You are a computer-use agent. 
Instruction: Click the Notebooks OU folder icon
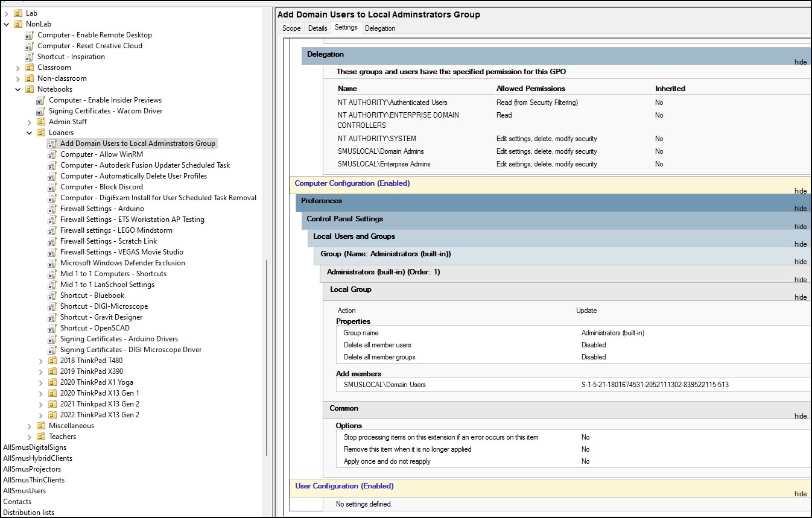(30, 89)
